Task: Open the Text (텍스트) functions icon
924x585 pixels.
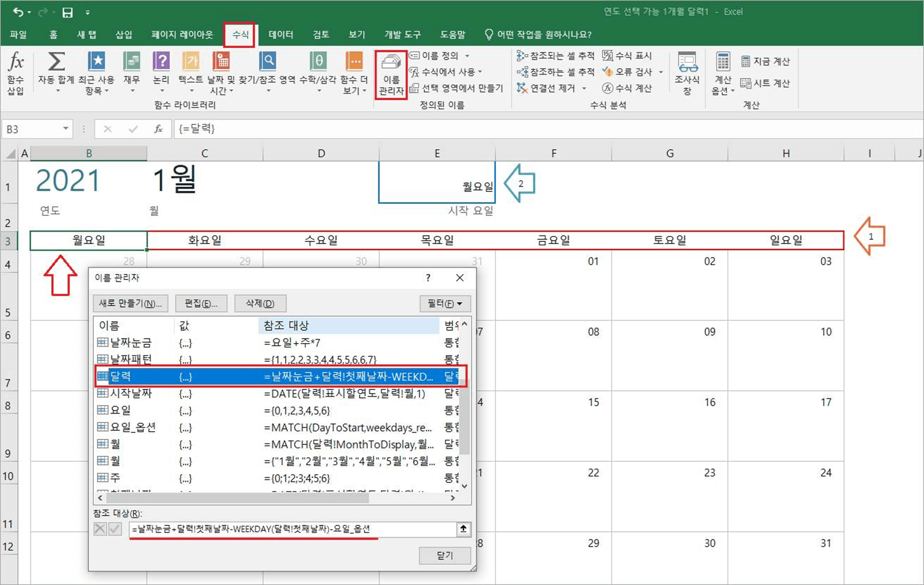Action: click(x=191, y=72)
